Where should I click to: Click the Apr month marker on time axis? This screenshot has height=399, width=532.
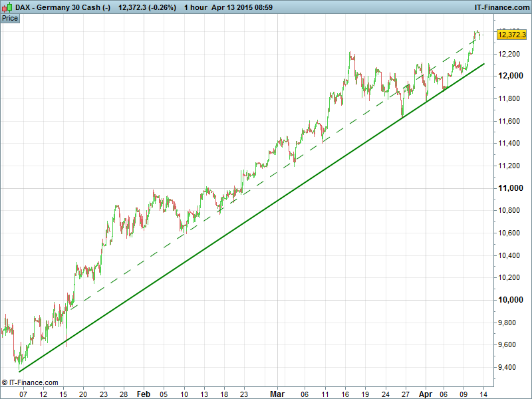point(425,393)
